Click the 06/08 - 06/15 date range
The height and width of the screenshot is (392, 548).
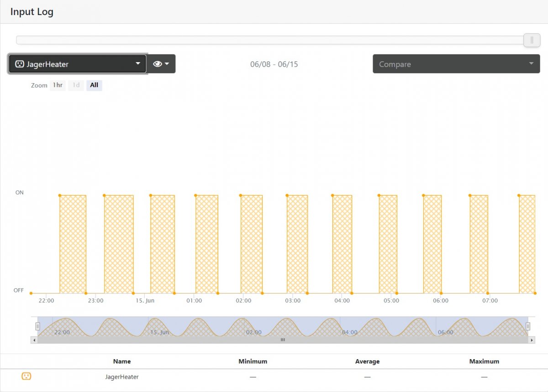(274, 64)
